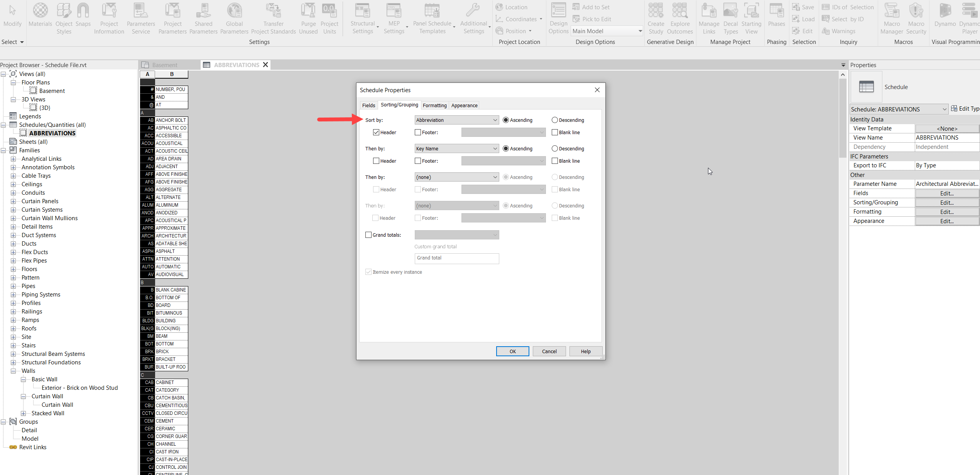The height and width of the screenshot is (475, 980).
Task: Click Edit next to Appearance in Properties
Action: coord(947,221)
